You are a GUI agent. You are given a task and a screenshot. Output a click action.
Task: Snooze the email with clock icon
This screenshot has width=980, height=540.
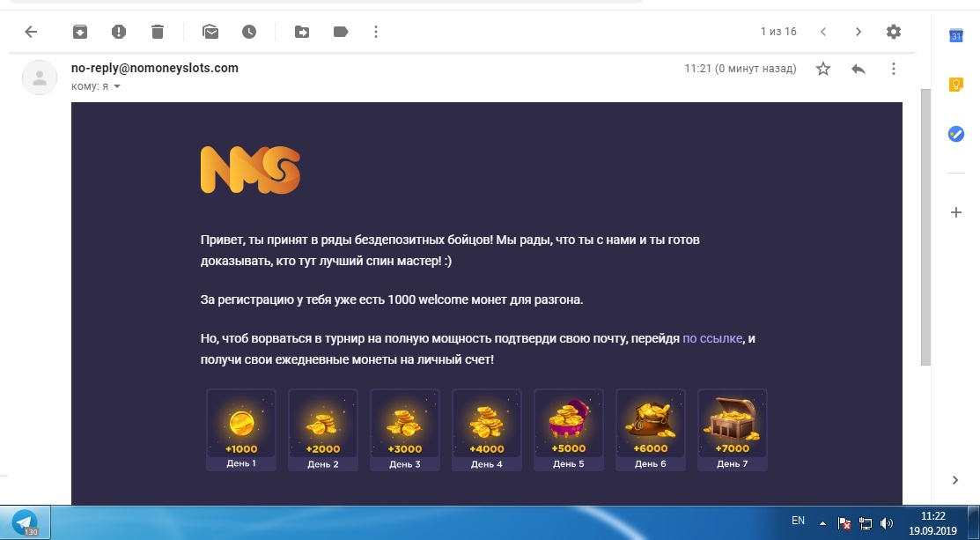pyautogui.click(x=249, y=31)
